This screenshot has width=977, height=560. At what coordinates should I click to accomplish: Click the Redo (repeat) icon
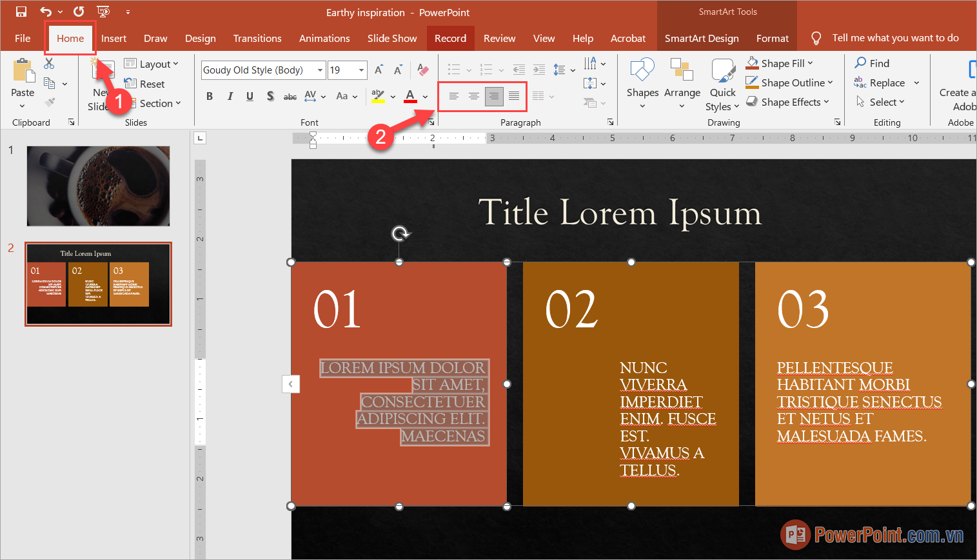point(79,12)
